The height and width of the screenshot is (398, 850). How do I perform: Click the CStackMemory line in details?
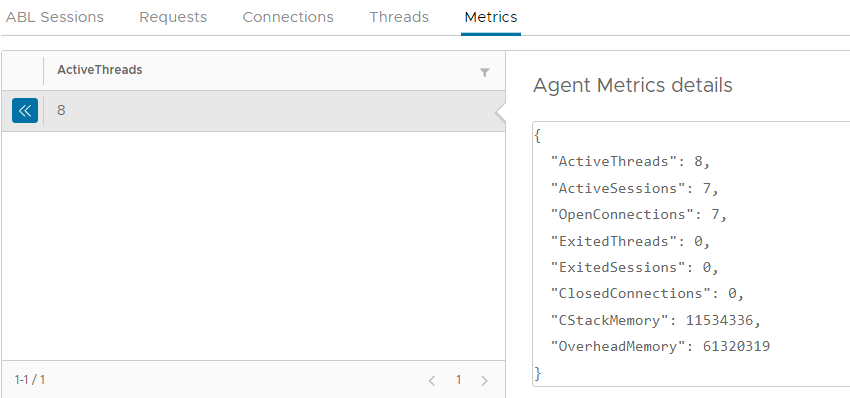tap(655, 320)
